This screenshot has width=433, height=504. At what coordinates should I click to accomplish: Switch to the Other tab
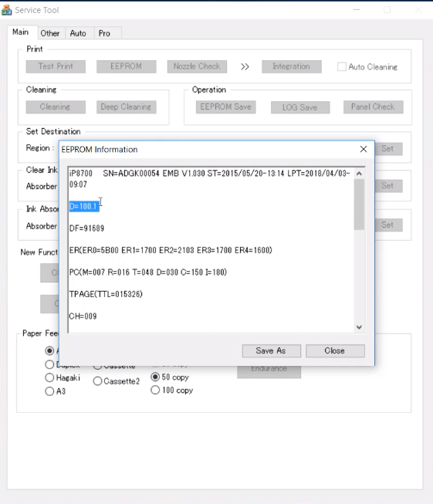point(50,33)
